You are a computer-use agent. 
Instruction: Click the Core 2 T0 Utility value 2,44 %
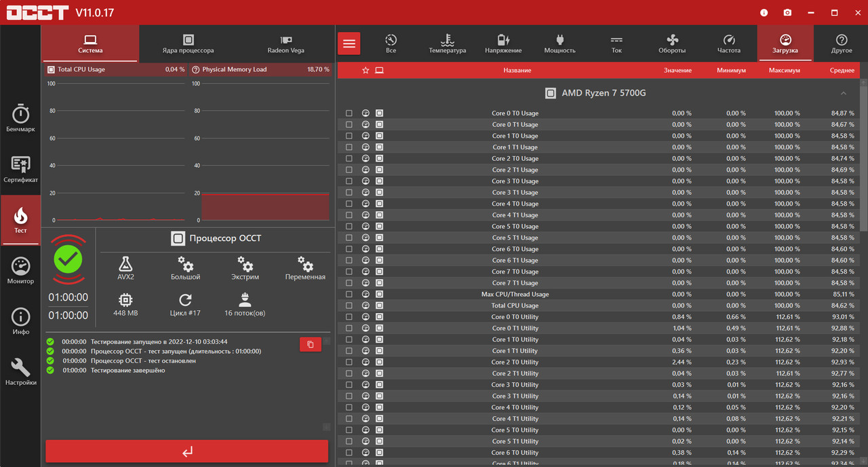pyautogui.click(x=682, y=362)
